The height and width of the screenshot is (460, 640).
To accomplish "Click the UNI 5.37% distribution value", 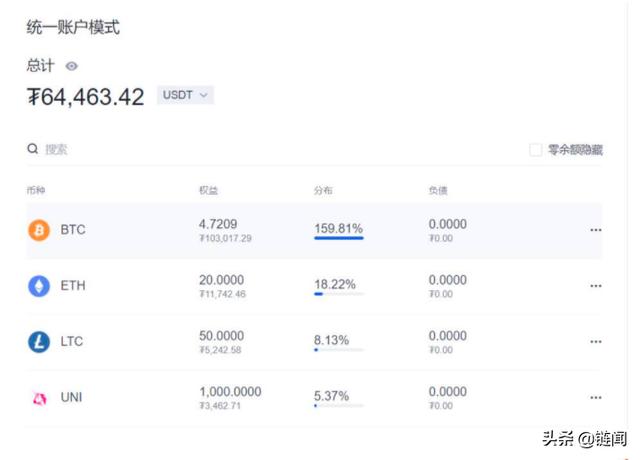I will click(x=331, y=396).
